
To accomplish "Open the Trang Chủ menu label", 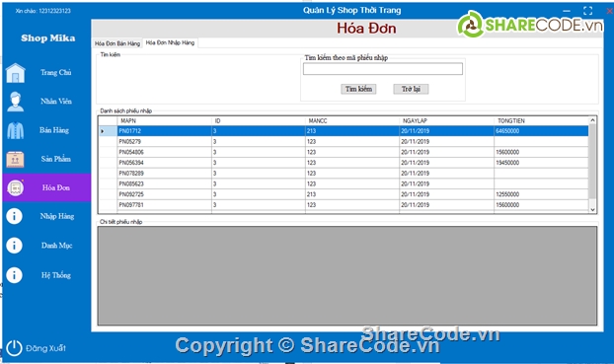I will (x=56, y=72).
